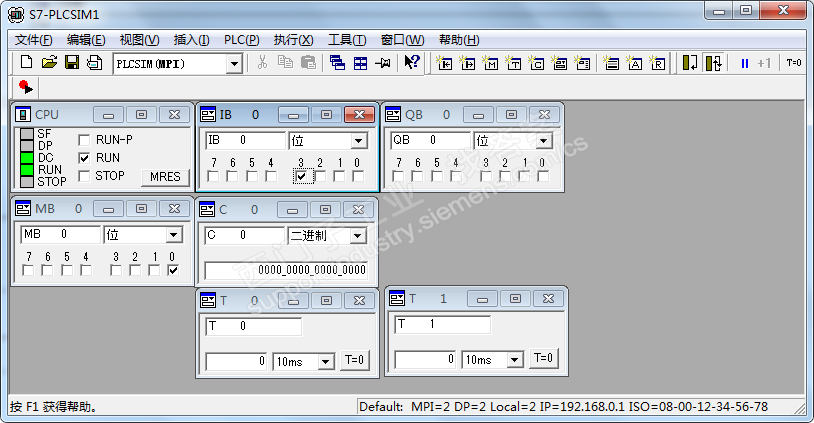Check bit 7 in IB window
This screenshot has width=814, height=423.
[213, 176]
